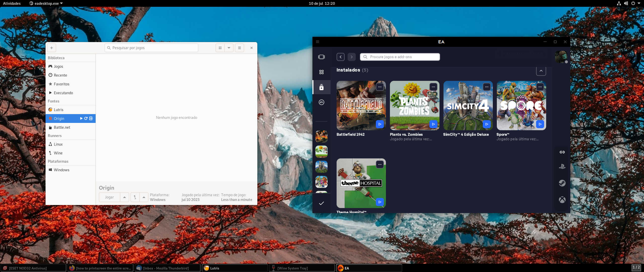Click the EA search for games field
Viewport: 644px width, 272px height.
point(400,57)
